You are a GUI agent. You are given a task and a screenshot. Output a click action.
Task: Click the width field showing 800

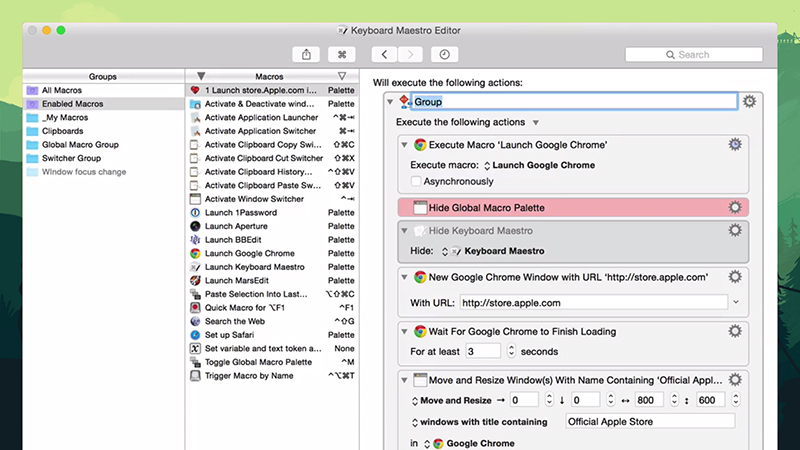[x=649, y=400]
